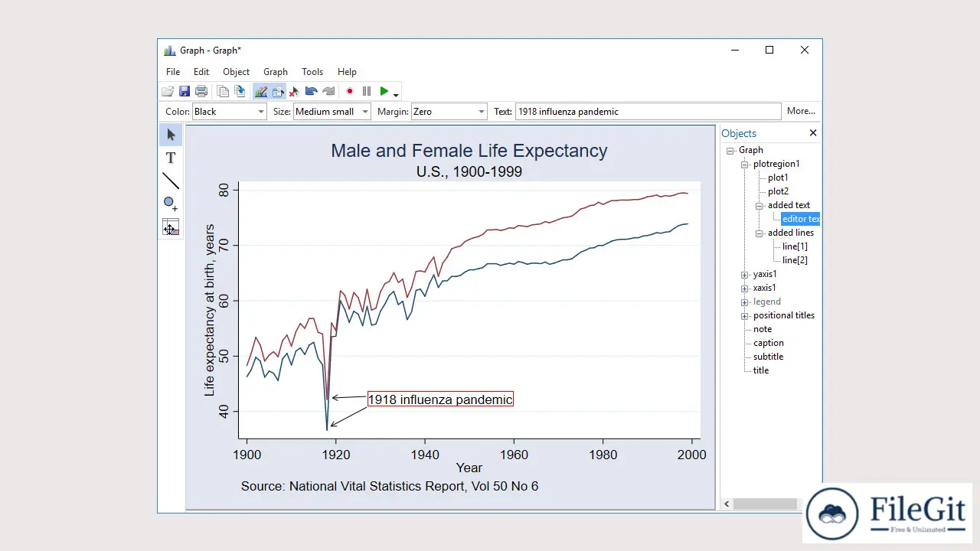This screenshot has width=980, height=551.
Task: Open the Size dropdown showing Medium small
Action: [x=332, y=112]
